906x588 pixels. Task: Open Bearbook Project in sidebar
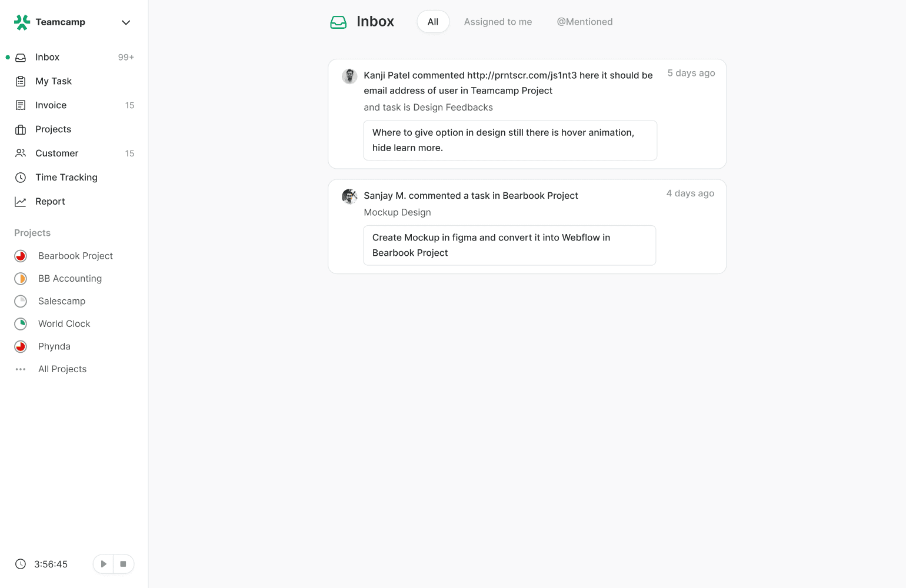point(75,256)
